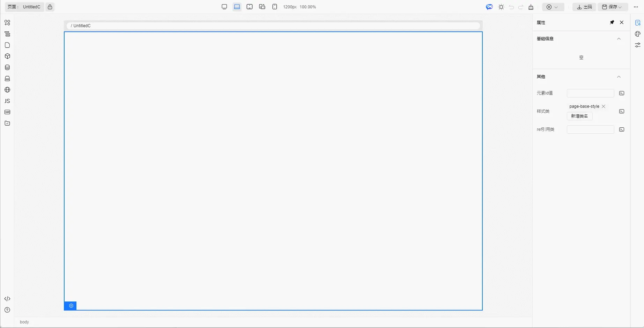Click the ref引用类 input field
This screenshot has height=328, width=644.
pyautogui.click(x=590, y=129)
